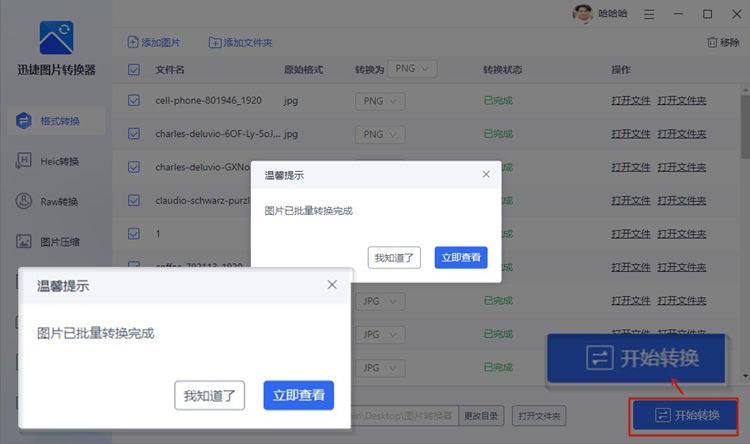Click the 我知道了 button in small dialog
Image resolution: width=750 pixels, height=444 pixels.
pos(394,257)
